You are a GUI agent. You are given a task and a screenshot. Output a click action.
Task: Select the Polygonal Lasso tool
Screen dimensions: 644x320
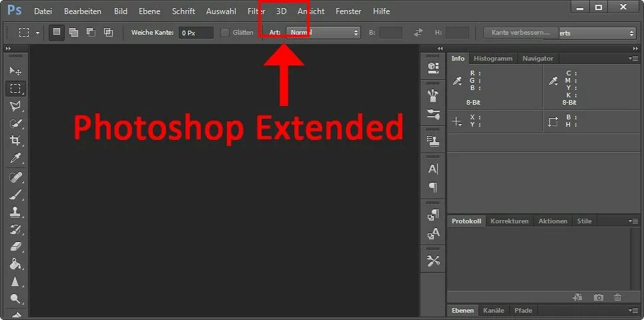15,106
